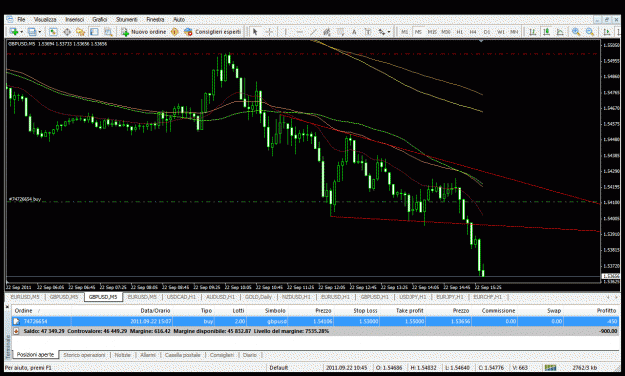The height and width of the screenshot is (376, 625).
Task: Select order row 74726654
Action: [315, 321]
